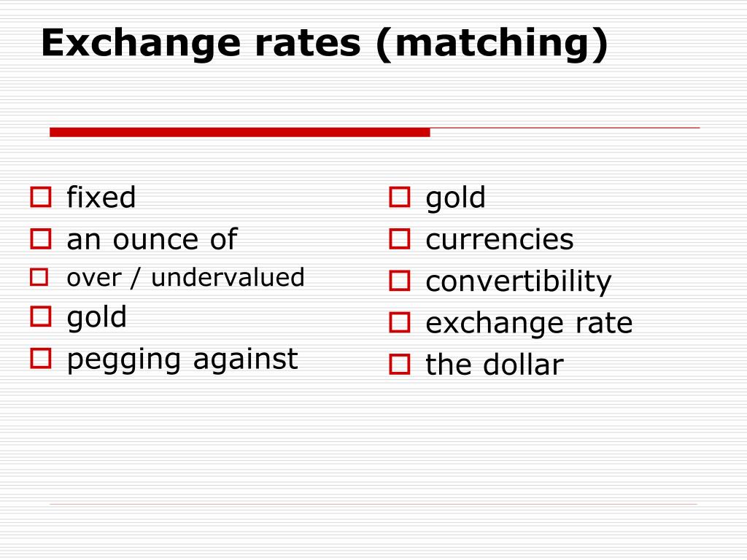Tick the square bullet beside 'pegging against'
Screen dimensions: 747x560
(41, 358)
